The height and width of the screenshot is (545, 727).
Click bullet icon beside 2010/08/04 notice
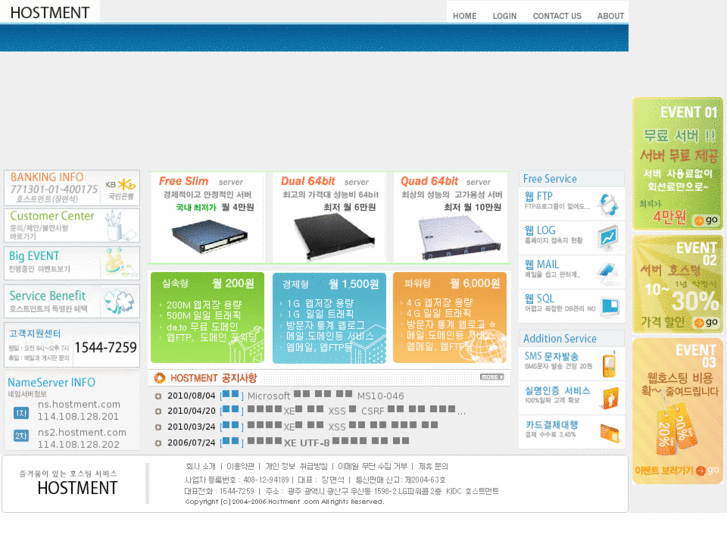click(158, 396)
